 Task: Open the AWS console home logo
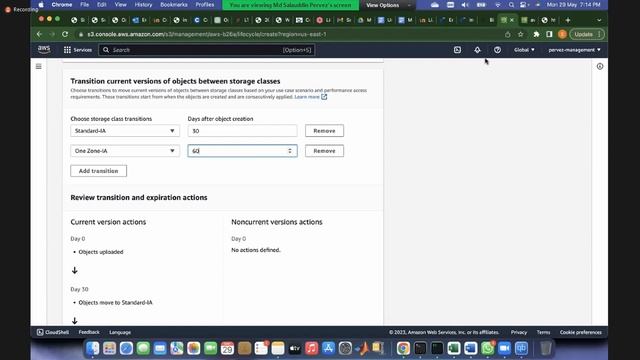click(x=44, y=49)
